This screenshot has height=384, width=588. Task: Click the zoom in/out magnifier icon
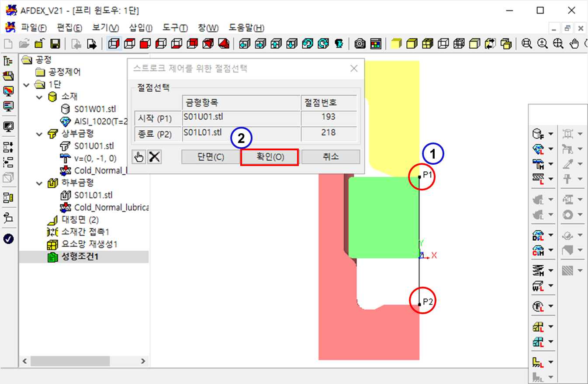coord(527,44)
